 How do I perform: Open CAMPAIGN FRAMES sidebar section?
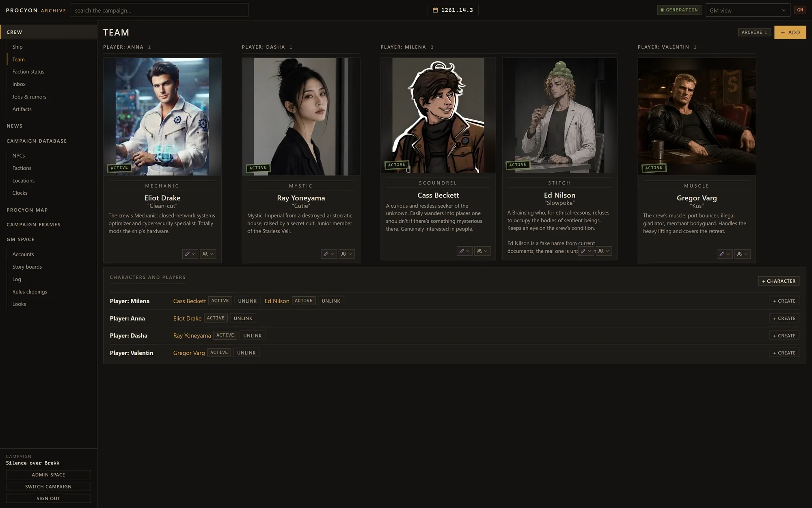coord(34,225)
